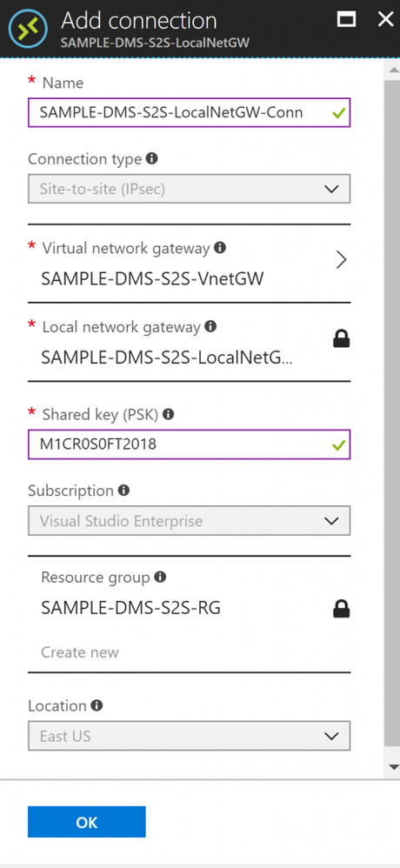Image resolution: width=400 pixels, height=868 pixels.
Task: Click the Location info icon
Action: (97, 705)
